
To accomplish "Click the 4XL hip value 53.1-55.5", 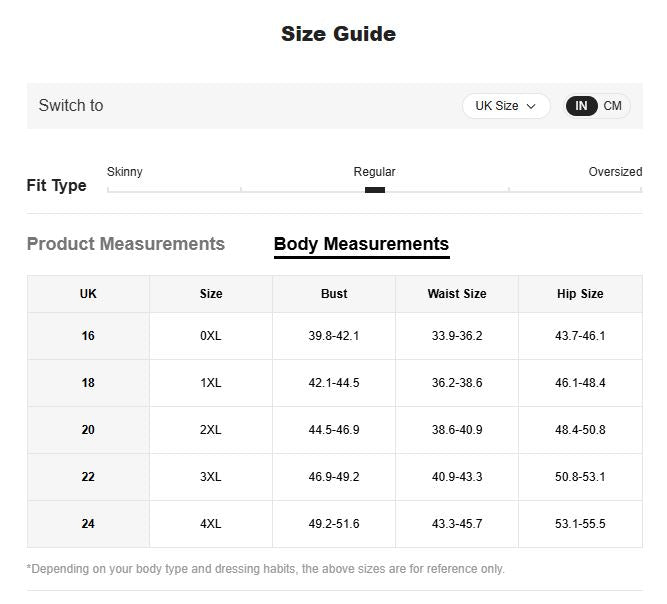I will point(580,524).
